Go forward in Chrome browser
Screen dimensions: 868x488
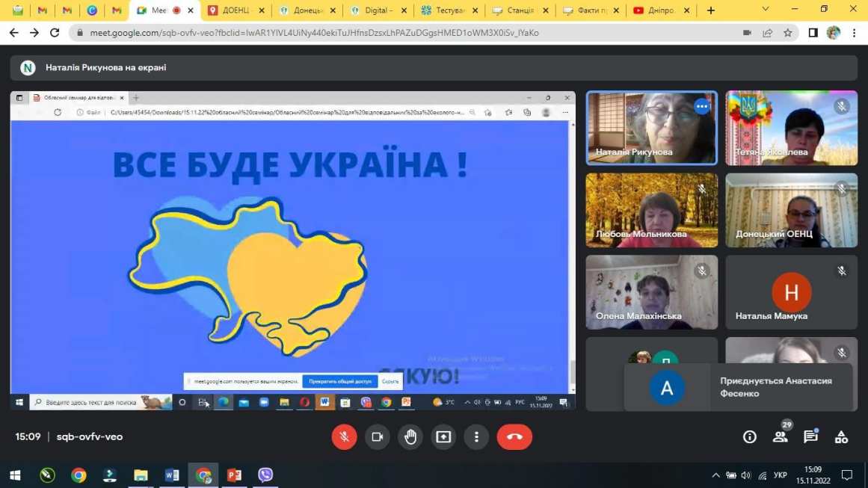tap(34, 33)
